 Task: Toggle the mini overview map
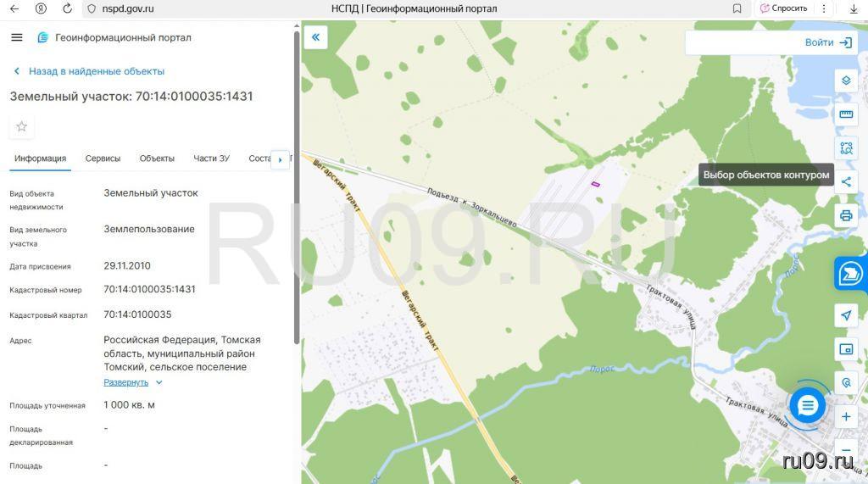point(845,349)
